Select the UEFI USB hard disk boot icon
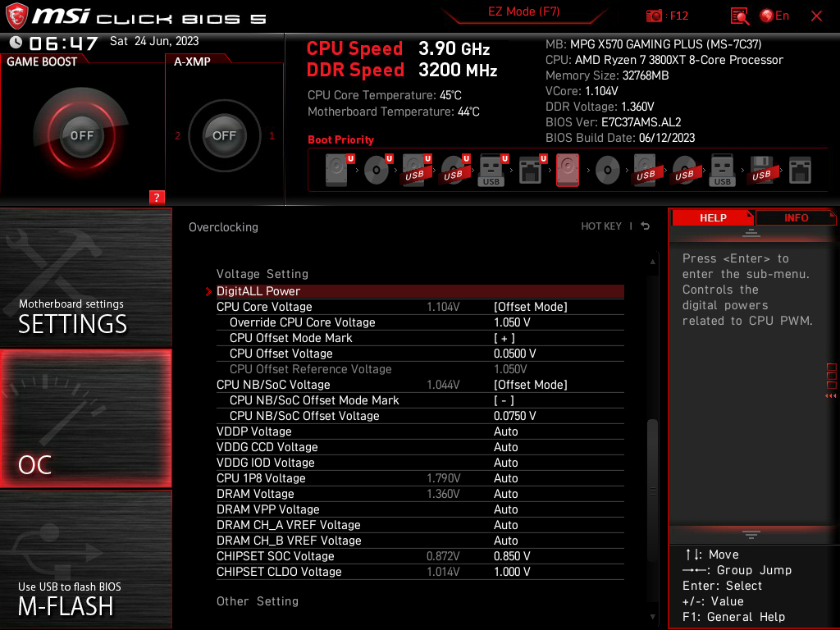Viewport: 840px width, 630px height. coord(417,171)
